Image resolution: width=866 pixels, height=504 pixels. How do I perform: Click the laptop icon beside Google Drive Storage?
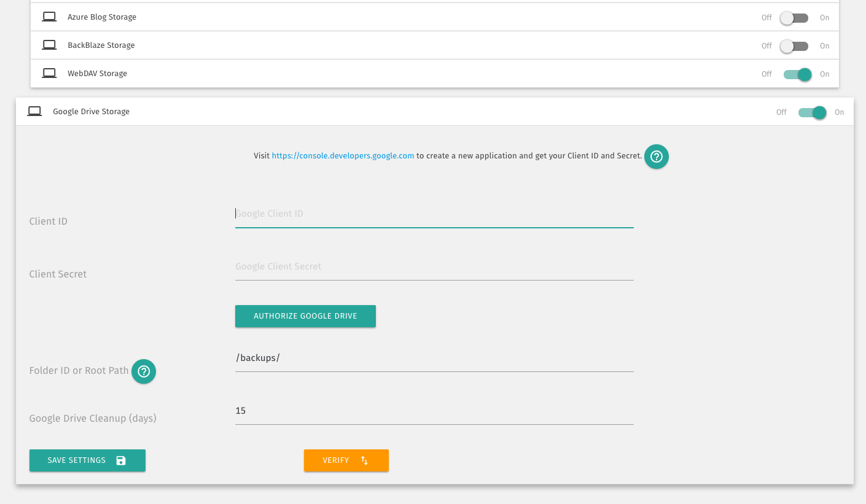(x=34, y=111)
